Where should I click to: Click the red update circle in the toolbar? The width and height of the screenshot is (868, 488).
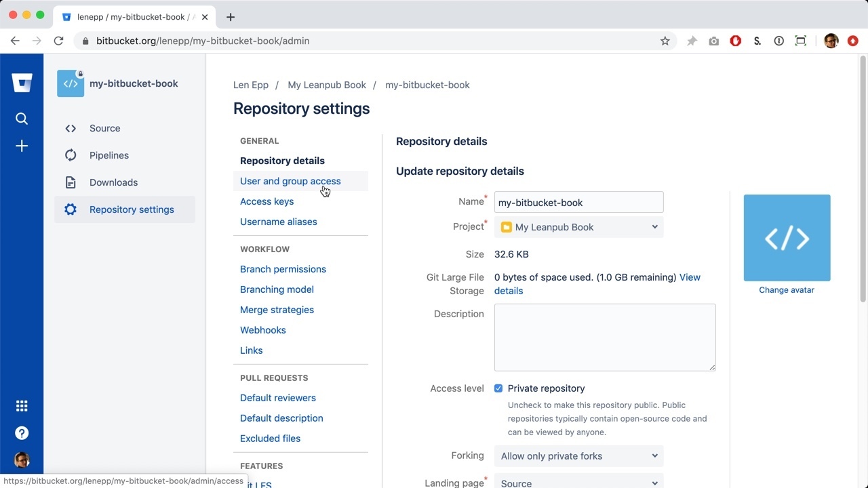853,41
